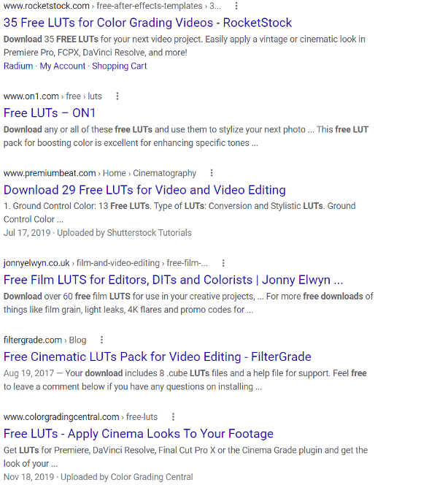Click the www.on1.com › free › luts breadcrumb
The width and height of the screenshot is (448, 485).
click(x=53, y=96)
